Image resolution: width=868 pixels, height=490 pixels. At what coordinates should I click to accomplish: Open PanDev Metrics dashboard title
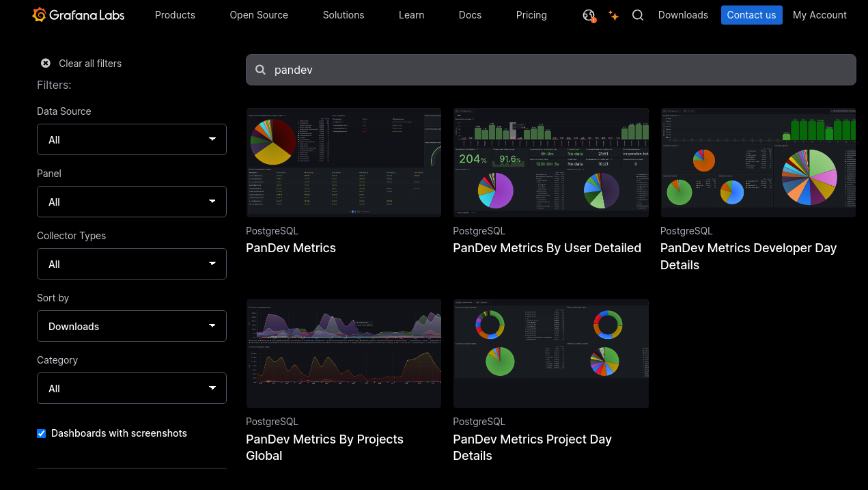pos(291,248)
